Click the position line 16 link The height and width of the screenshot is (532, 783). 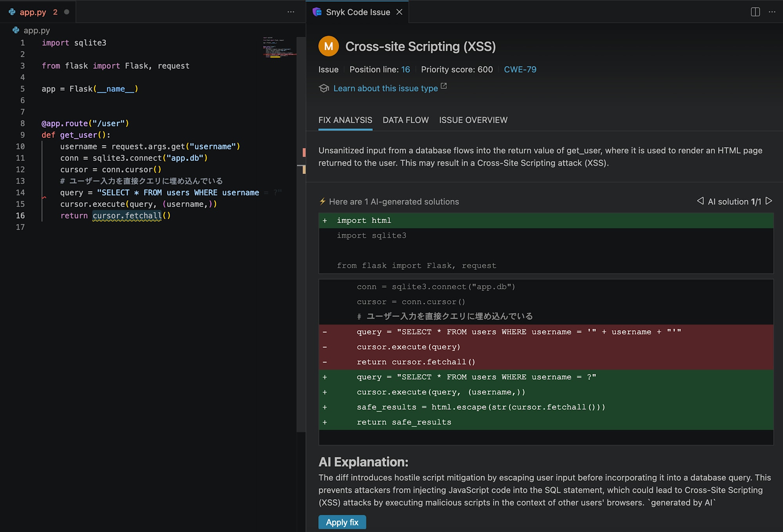[x=405, y=70]
